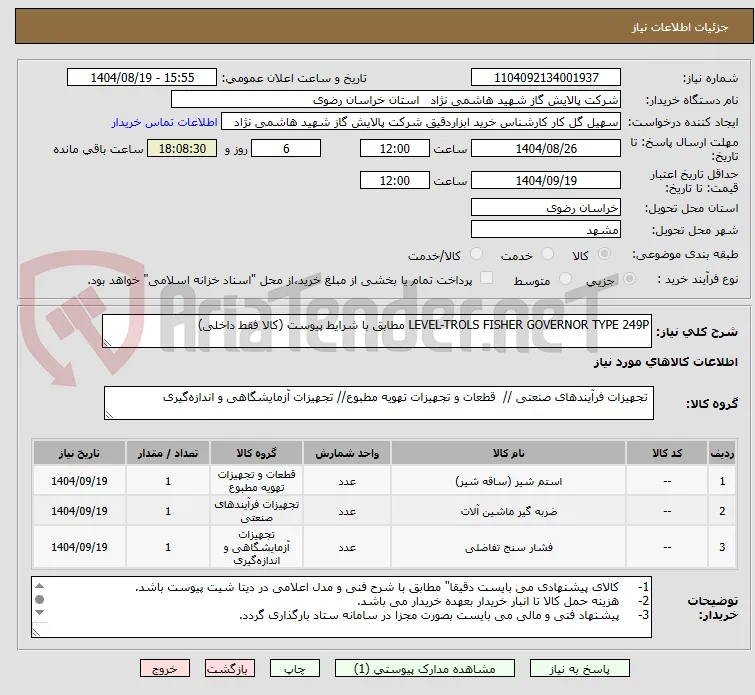Select the کالا/خدمت radio button
Image resolution: width=755 pixels, height=695 pixels.
tap(476, 254)
